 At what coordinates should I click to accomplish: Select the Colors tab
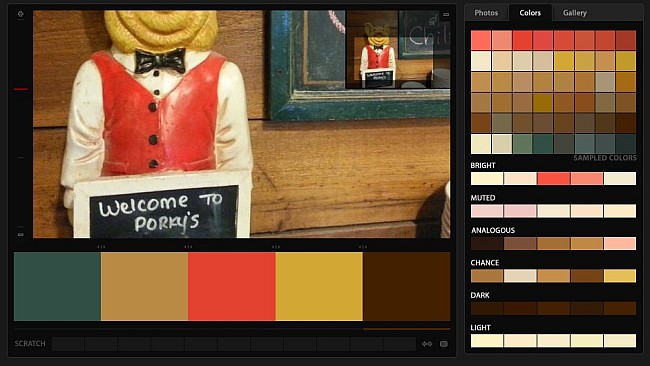coord(530,13)
